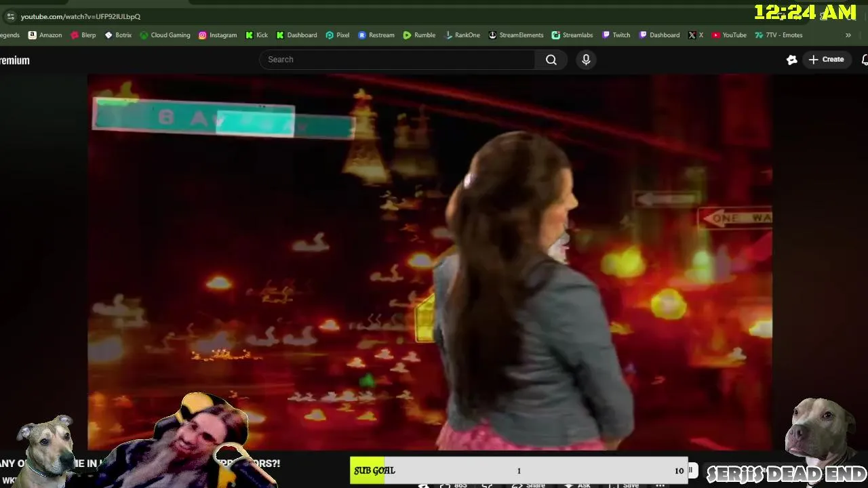This screenshot has width=868, height=488.
Task: Open the Kick Dashboard bookmark with green icon
Action: tap(296, 35)
